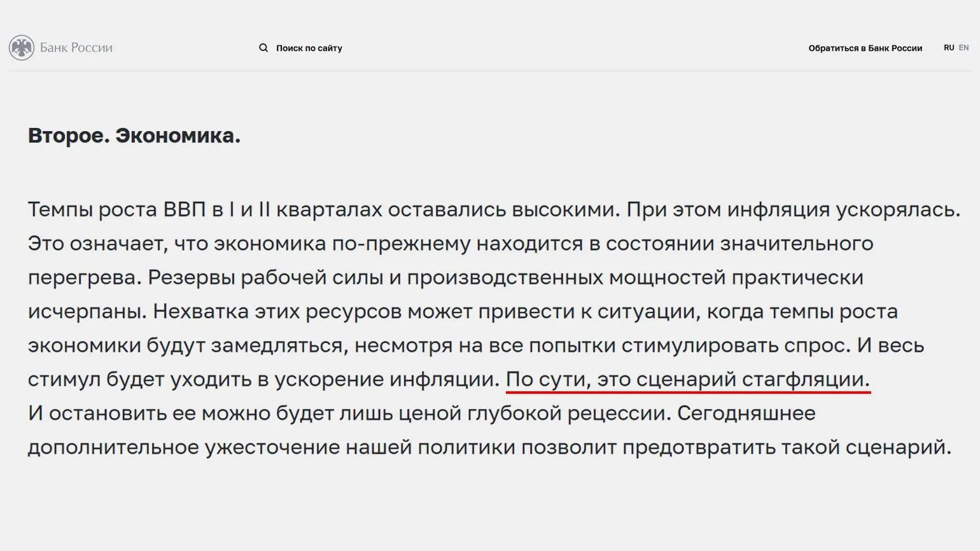Switch site language to RU
This screenshot has width=980, height=551.
949,48
